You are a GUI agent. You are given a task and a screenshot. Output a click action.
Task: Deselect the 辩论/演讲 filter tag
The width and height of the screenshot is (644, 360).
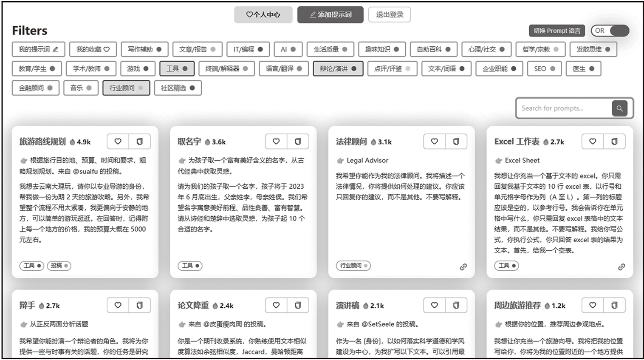pyautogui.click(x=338, y=68)
